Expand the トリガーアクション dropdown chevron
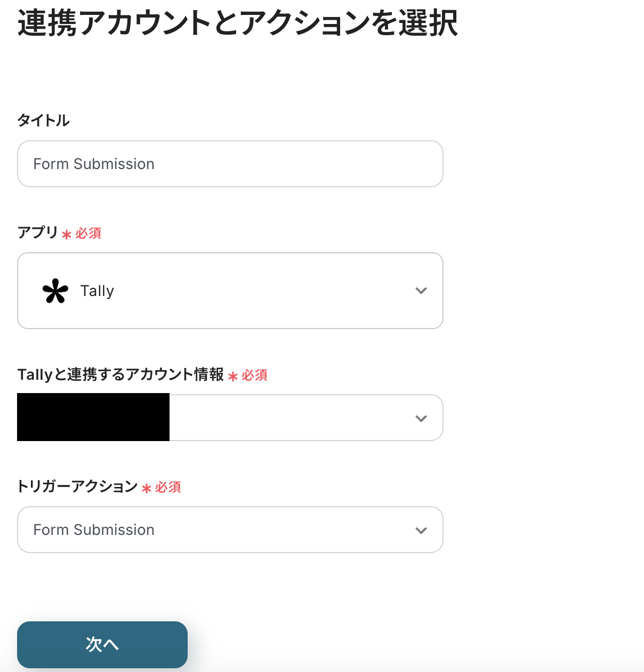This screenshot has width=644, height=672. (421, 530)
